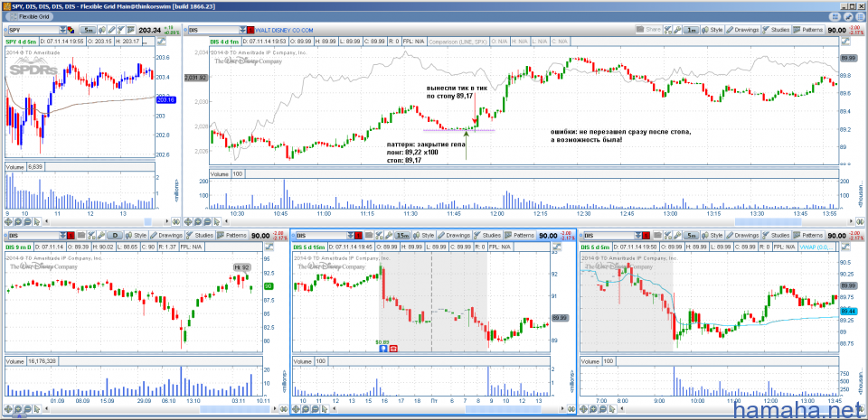Maximize the DIS daily chart cell
Screen dimensions: 868x420
coord(269,246)
